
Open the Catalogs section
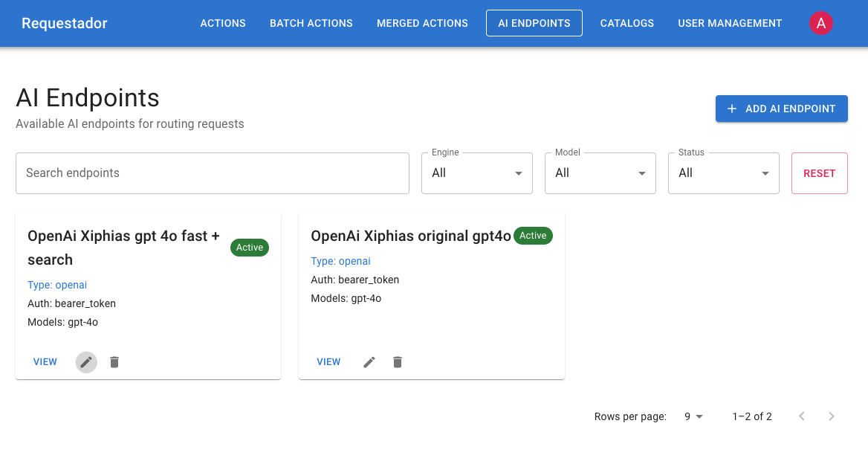pyautogui.click(x=627, y=23)
